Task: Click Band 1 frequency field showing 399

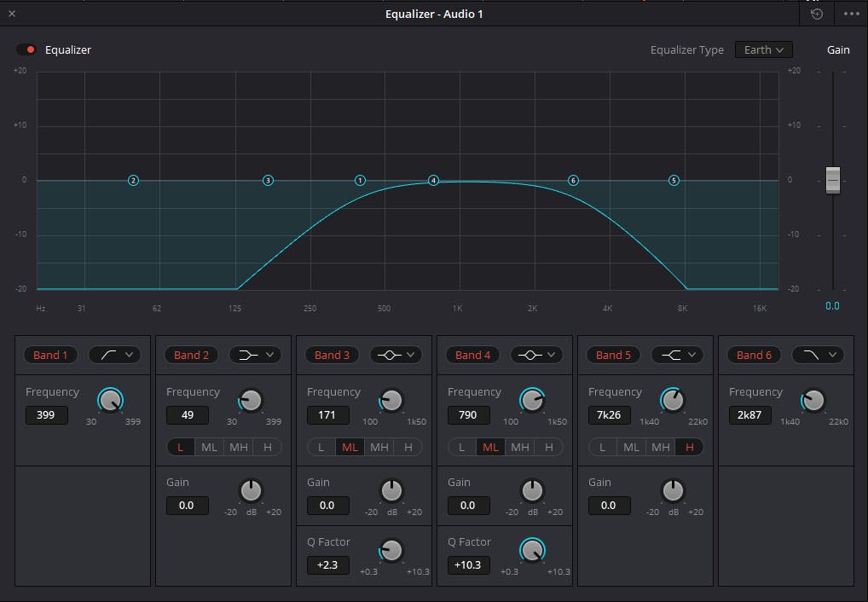Action: pos(47,414)
